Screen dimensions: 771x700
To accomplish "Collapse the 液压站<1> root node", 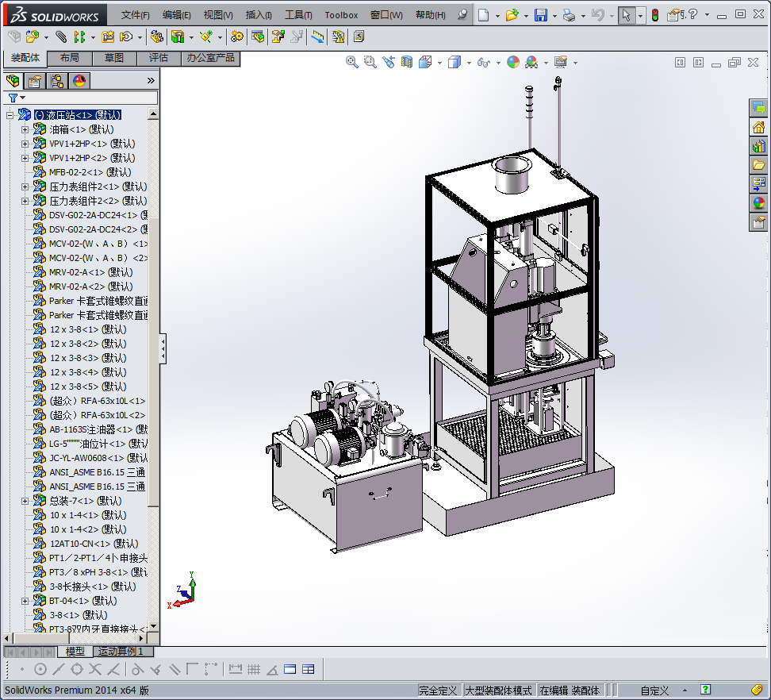I will (10, 115).
